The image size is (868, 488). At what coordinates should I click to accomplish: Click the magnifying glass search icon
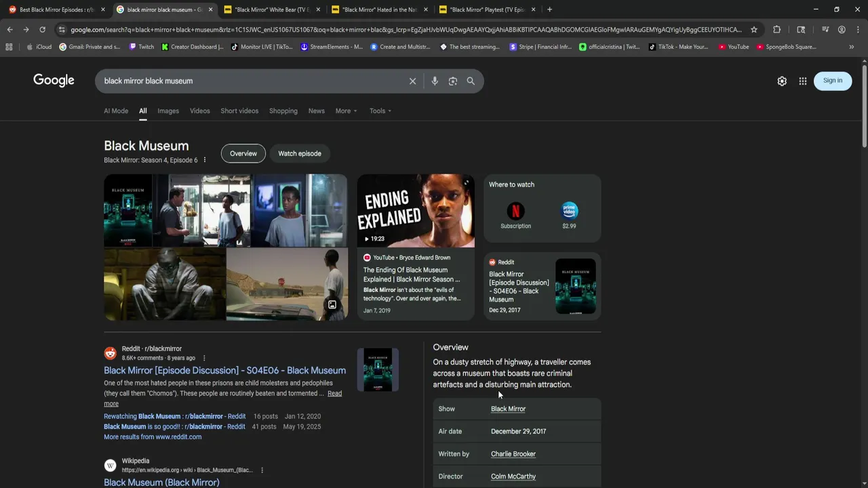[x=471, y=81]
